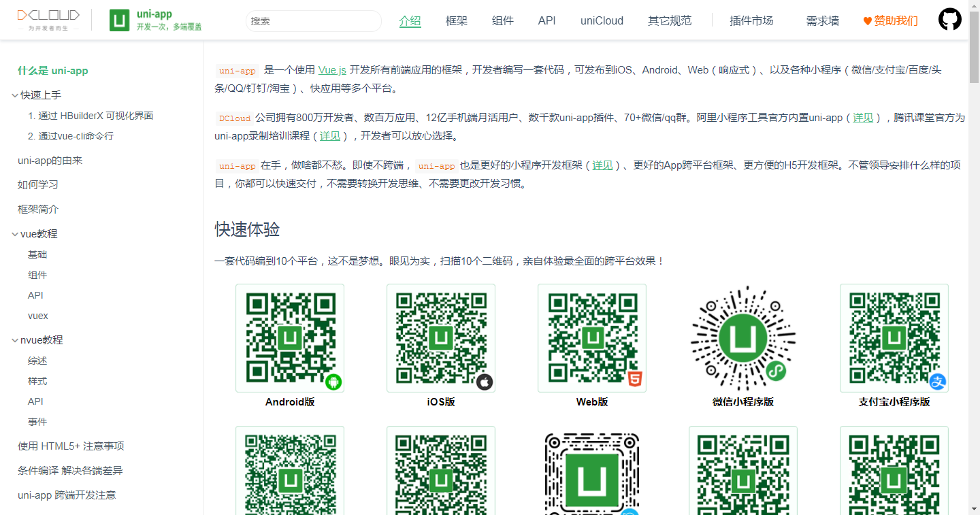980x515 pixels.
Task: Click the 快速体验 heading
Action: click(x=247, y=230)
